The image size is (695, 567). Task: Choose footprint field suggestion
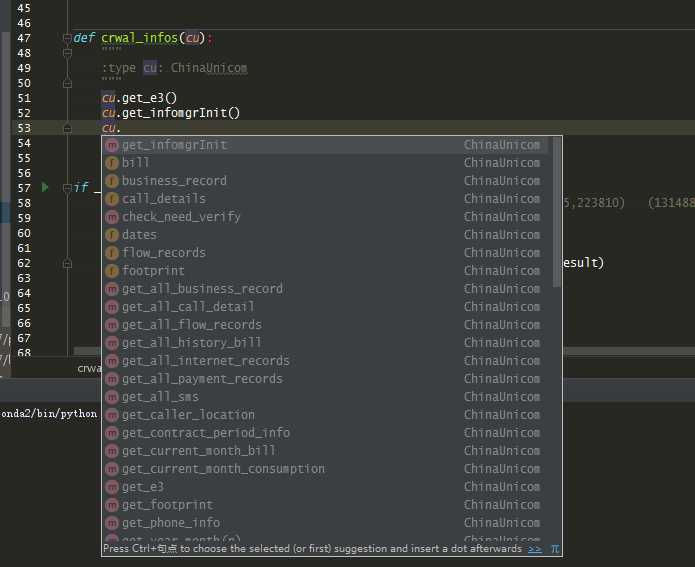(325, 270)
